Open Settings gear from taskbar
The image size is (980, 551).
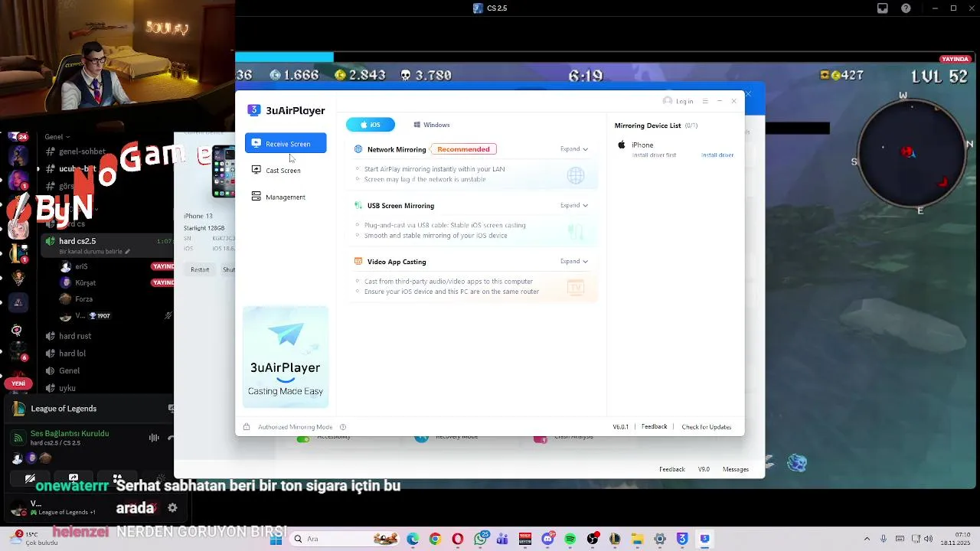[x=660, y=539]
